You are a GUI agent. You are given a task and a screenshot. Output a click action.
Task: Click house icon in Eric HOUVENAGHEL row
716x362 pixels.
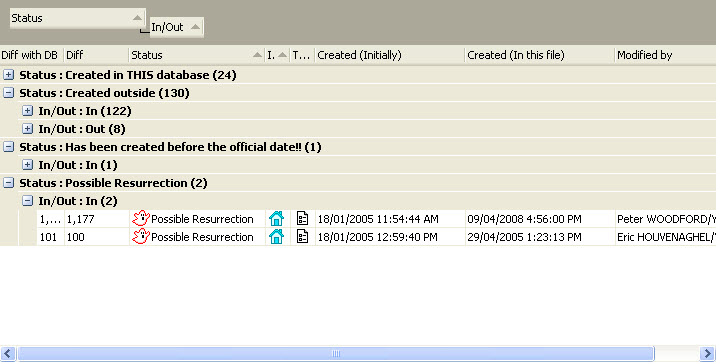pos(276,236)
